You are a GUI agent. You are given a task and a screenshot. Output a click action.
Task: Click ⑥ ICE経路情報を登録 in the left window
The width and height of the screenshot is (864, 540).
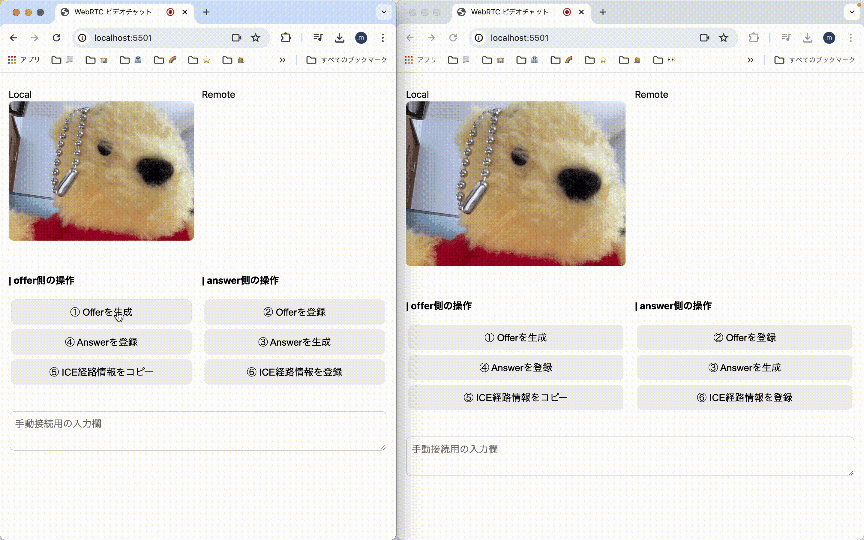click(294, 372)
